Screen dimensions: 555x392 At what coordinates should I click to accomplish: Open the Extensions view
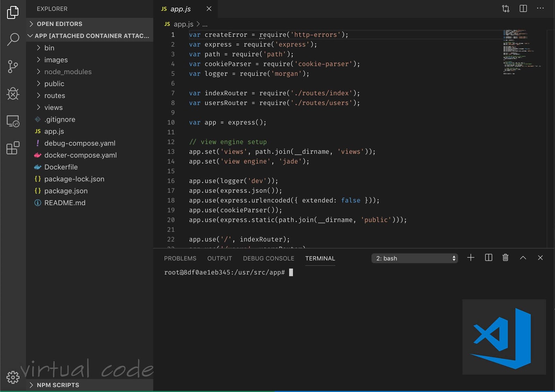[x=13, y=148]
